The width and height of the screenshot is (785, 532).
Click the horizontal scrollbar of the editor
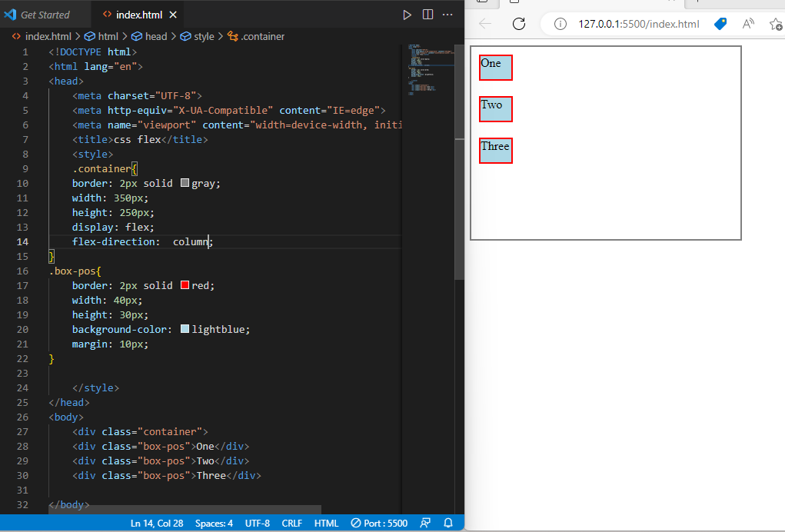point(185,510)
